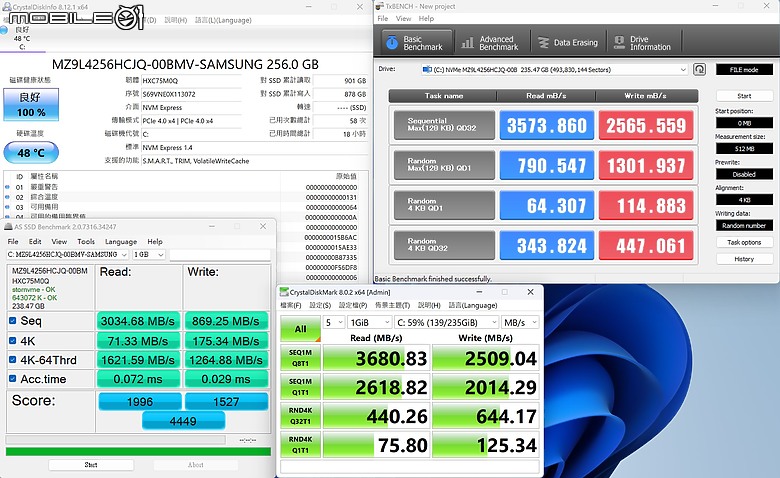Open Task options in TxBENCH

[x=744, y=242]
